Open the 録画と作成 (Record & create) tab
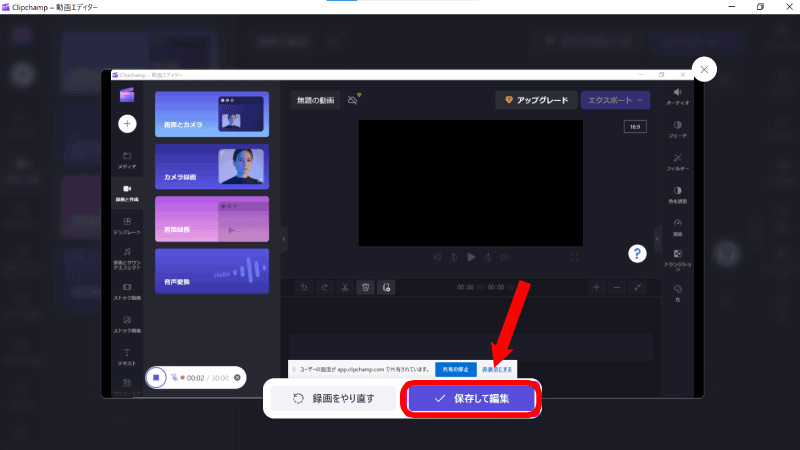The image size is (800, 450). pos(127,194)
